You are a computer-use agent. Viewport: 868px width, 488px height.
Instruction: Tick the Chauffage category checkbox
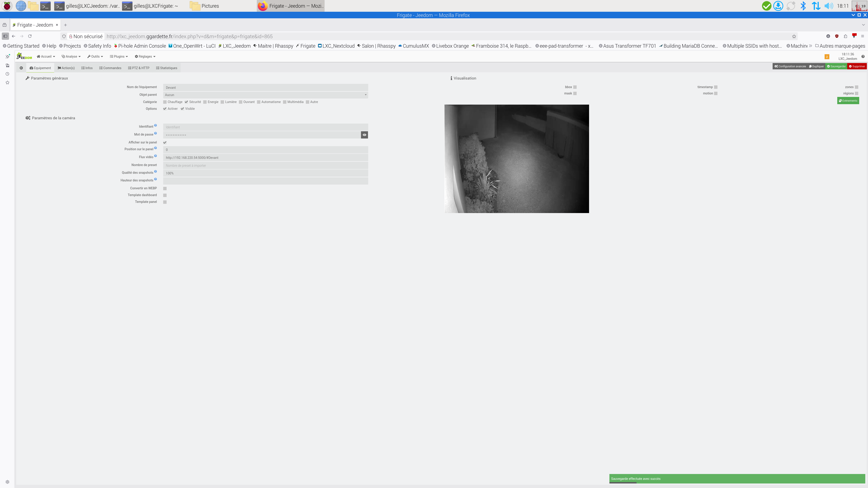165,102
